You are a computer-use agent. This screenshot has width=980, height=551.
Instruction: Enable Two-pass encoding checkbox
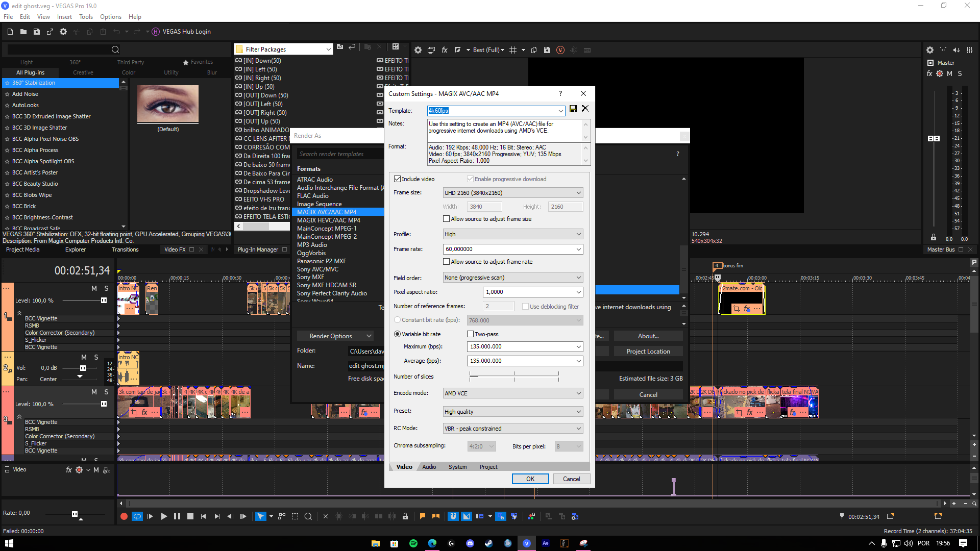(x=471, y=334)
